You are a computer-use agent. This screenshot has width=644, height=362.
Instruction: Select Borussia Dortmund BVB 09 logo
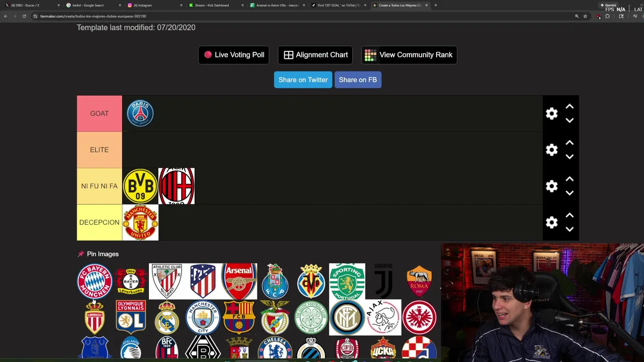(140, 186)
